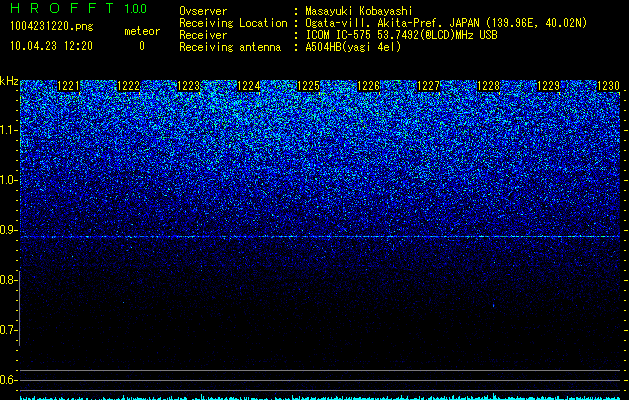Click the meteor count value 0
Image resolution: width=629 pixels, height=400 pixels.
tap(142, 46)
